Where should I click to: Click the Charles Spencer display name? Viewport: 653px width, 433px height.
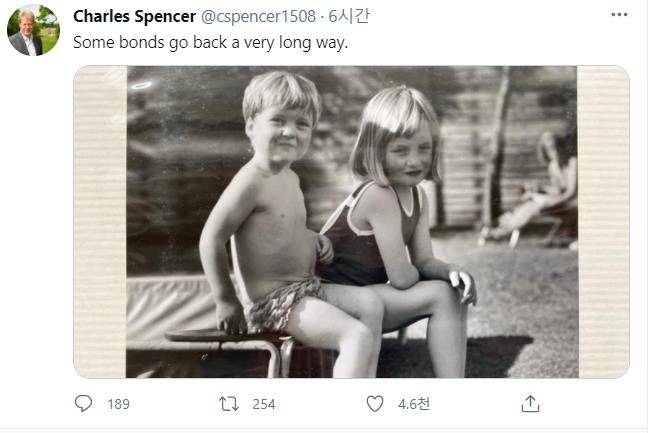pos(134,17)
